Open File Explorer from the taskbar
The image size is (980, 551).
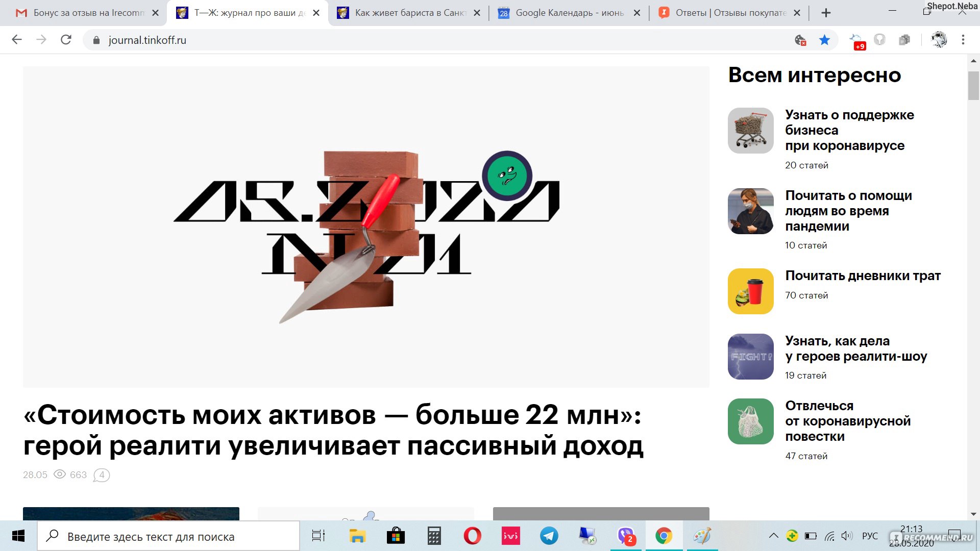(x=357, y=536)
